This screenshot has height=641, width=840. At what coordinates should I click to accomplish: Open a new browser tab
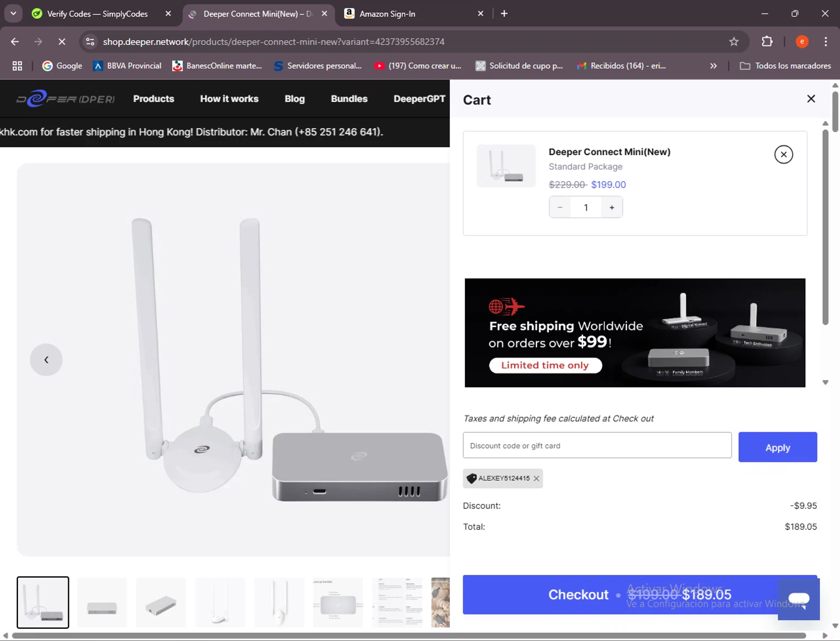tap(504, 14)
